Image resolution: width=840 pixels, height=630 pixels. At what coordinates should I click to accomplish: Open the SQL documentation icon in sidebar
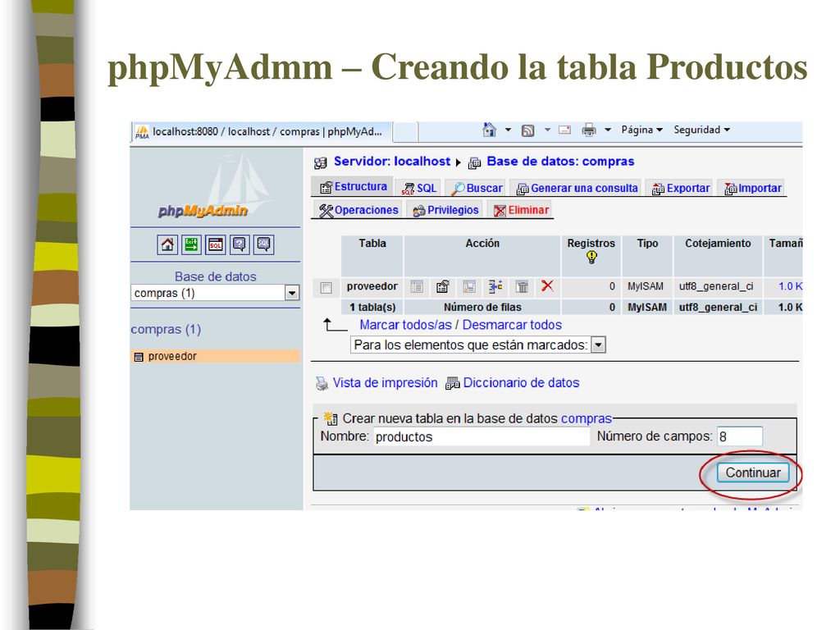[x=263, y=244]
